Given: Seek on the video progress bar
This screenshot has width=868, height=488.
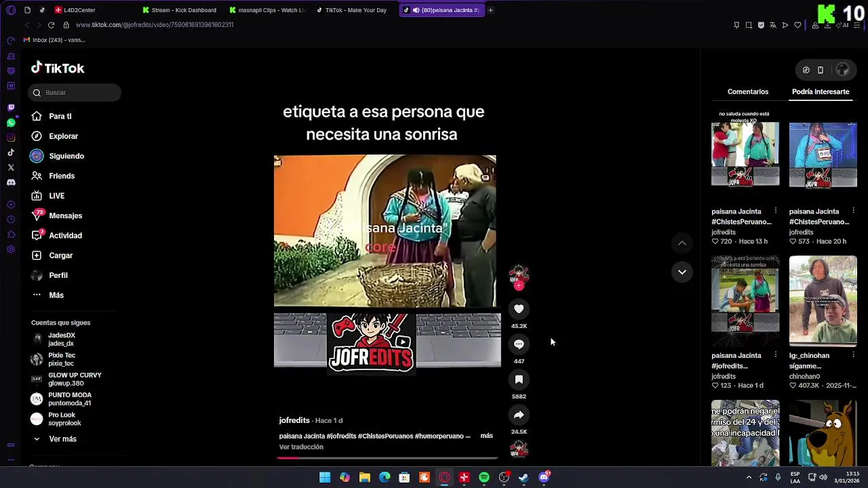Looking at the screenshot, I should [x=387, y=457].
